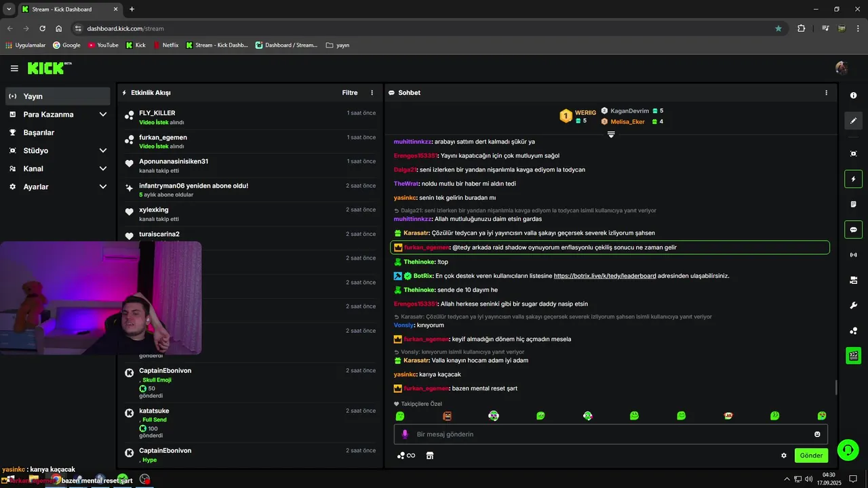Open the Dashboard / Stream bookmark
868x488 pixels.
coord(286,45)
